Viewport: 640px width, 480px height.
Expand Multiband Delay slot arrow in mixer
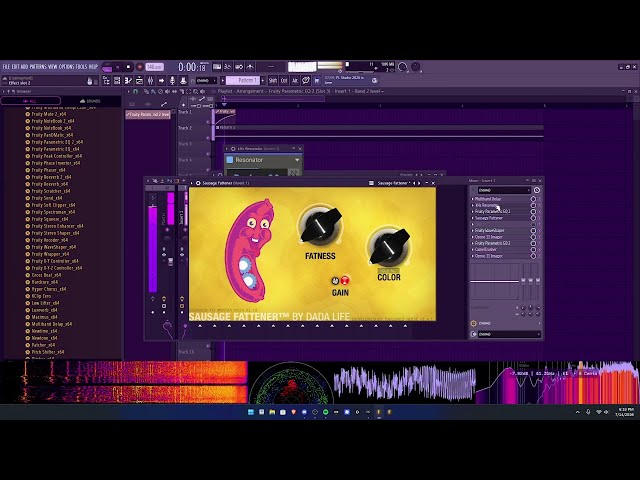tap(473, 199)
